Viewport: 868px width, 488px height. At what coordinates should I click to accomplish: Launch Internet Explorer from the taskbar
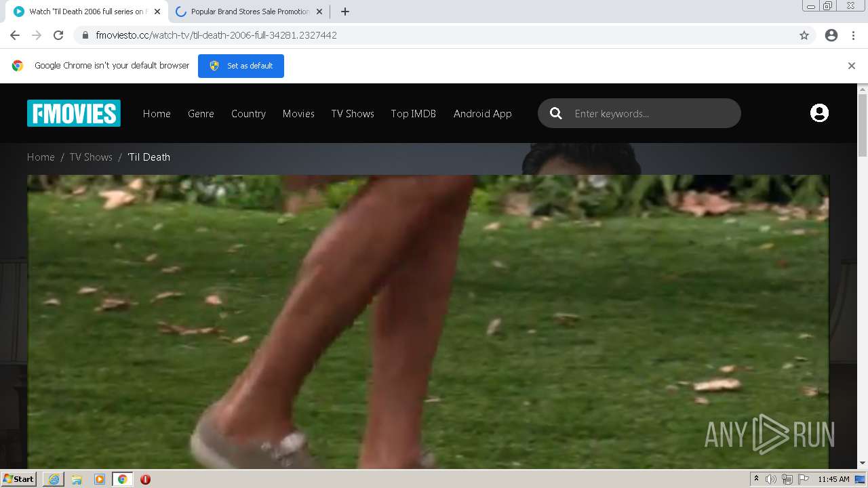54,479
